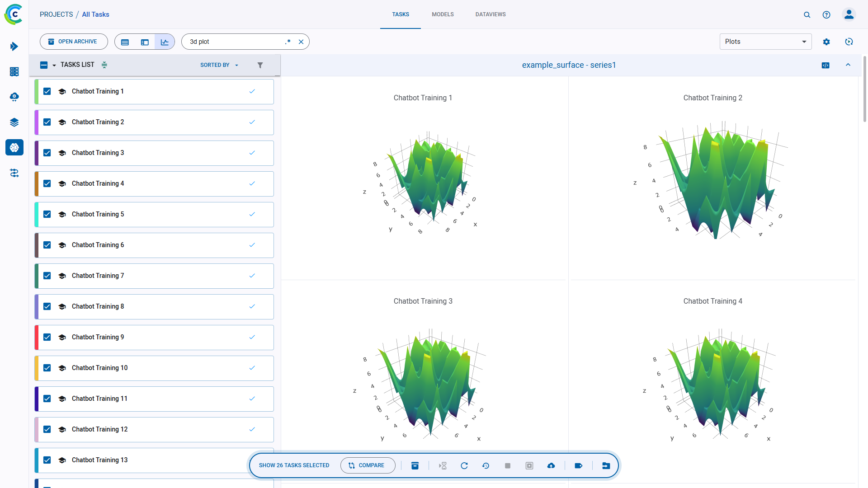Click the reset icon in action bar
This screenshot has width=868, height=488.
(x=464, y=465)
